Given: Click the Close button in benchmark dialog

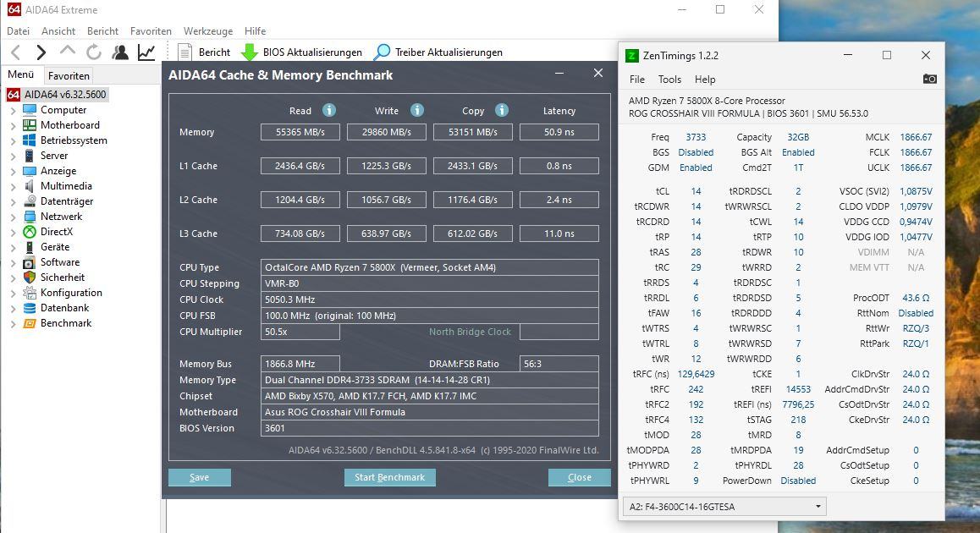Looking at the screenshot, I should tap(580, 477).
